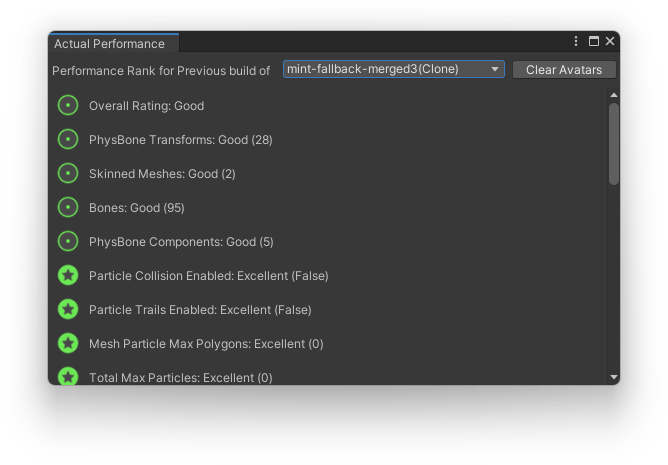Click the Particle Trails Enabled star icon
Image resolution: width=668 pixels, height=465 pixels.
point(68,309)
